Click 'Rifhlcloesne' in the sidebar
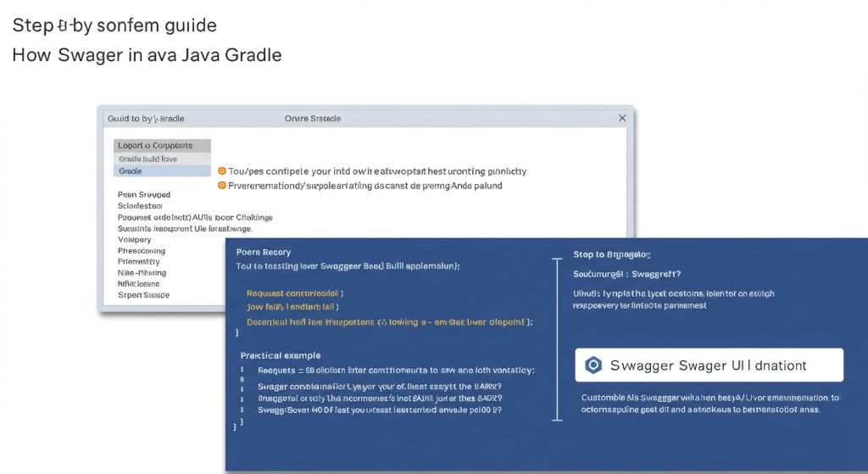Viewport: 868px width, 474px height. (x=139, y=284)
